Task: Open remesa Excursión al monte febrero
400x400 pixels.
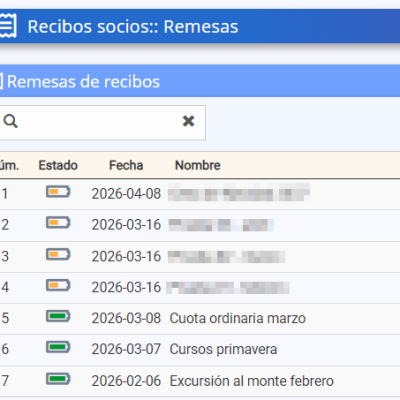Action: tap(252, 381)
